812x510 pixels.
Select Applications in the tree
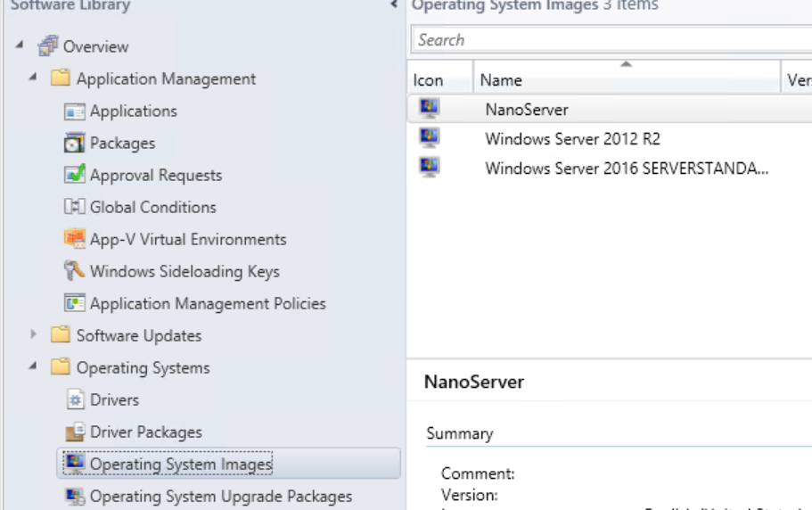(134, 111)
